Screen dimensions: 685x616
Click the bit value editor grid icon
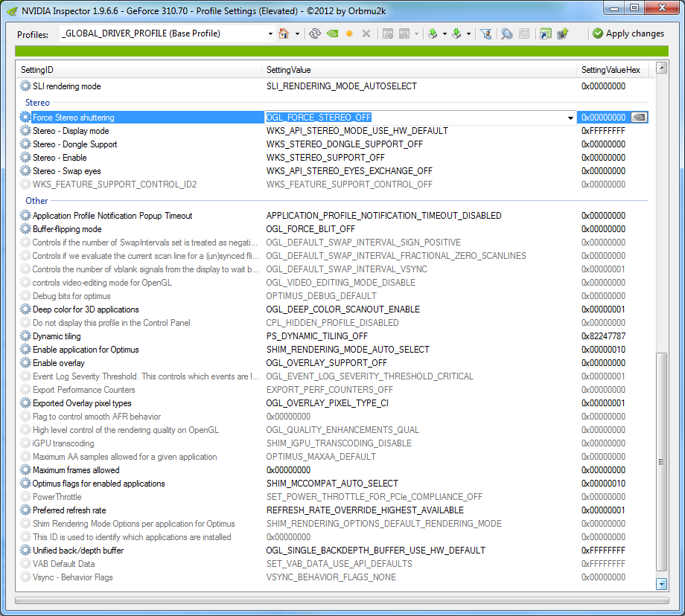[524, 33]
